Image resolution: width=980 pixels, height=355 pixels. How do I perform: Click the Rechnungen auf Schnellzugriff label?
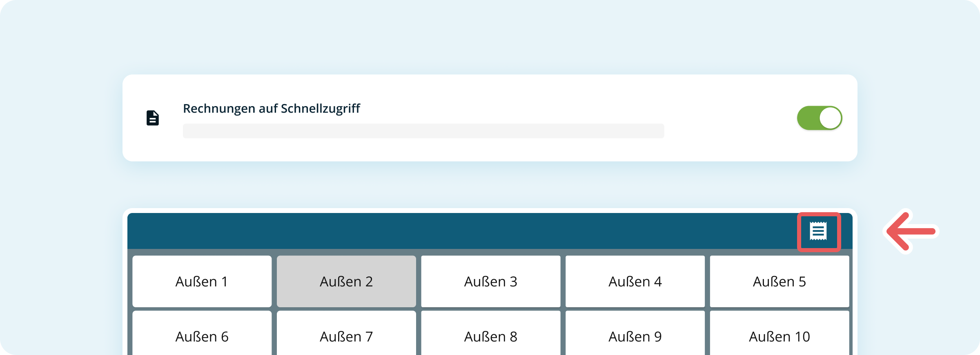[x=271, y=109]
